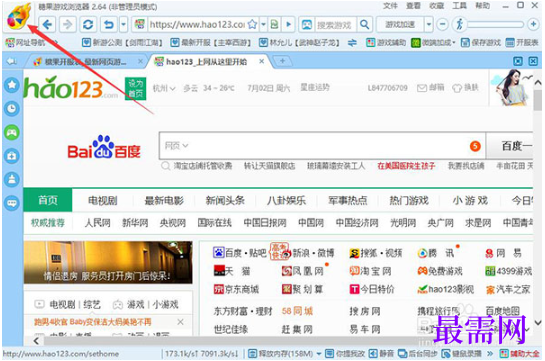Image resolution: width=545 pixels, height=361 pixels.
Task: Click the green page-mode icon beside address bar
Action: click(274, 24)
